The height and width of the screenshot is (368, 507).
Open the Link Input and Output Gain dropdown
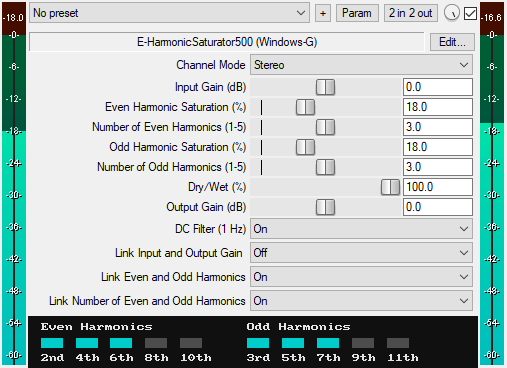(361, 253)
